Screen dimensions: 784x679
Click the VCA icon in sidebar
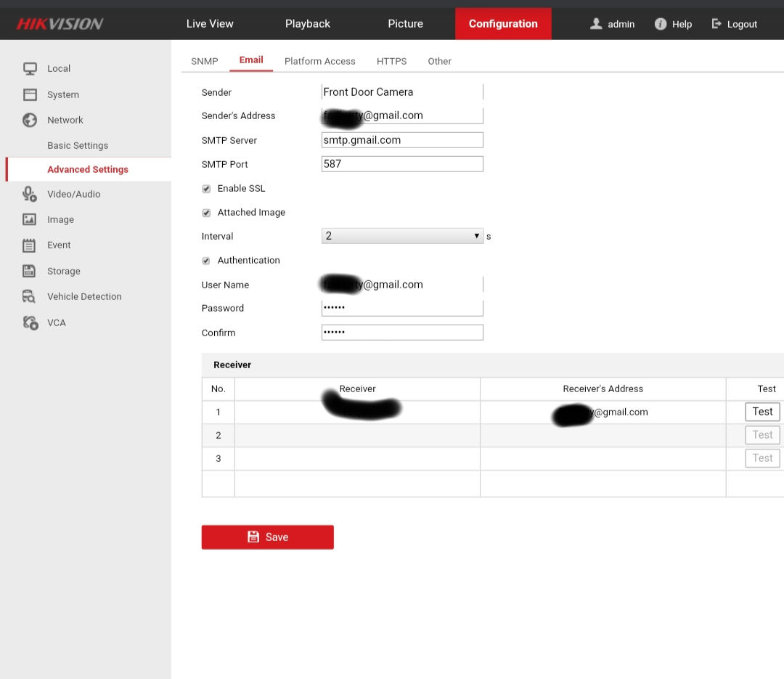[30, 323]
